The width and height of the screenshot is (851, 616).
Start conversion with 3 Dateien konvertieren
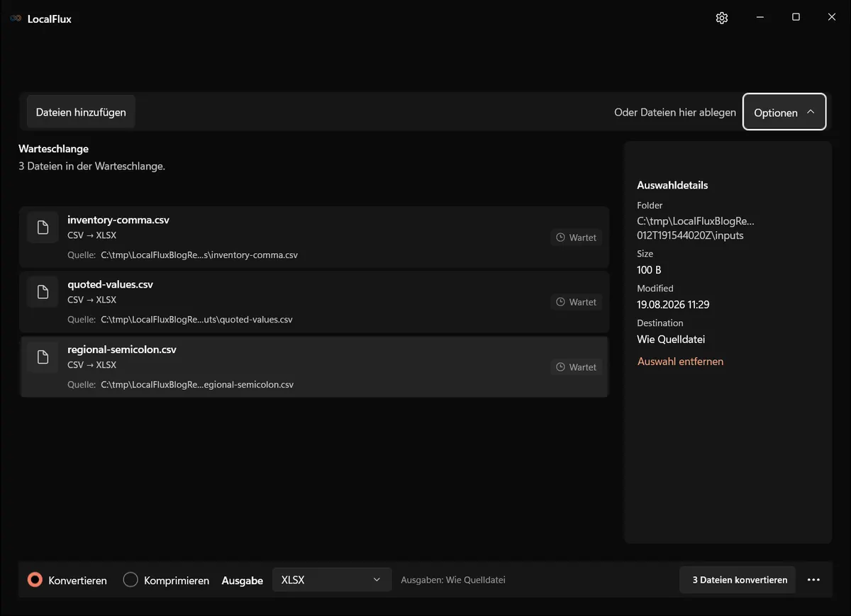coord(738,580)
